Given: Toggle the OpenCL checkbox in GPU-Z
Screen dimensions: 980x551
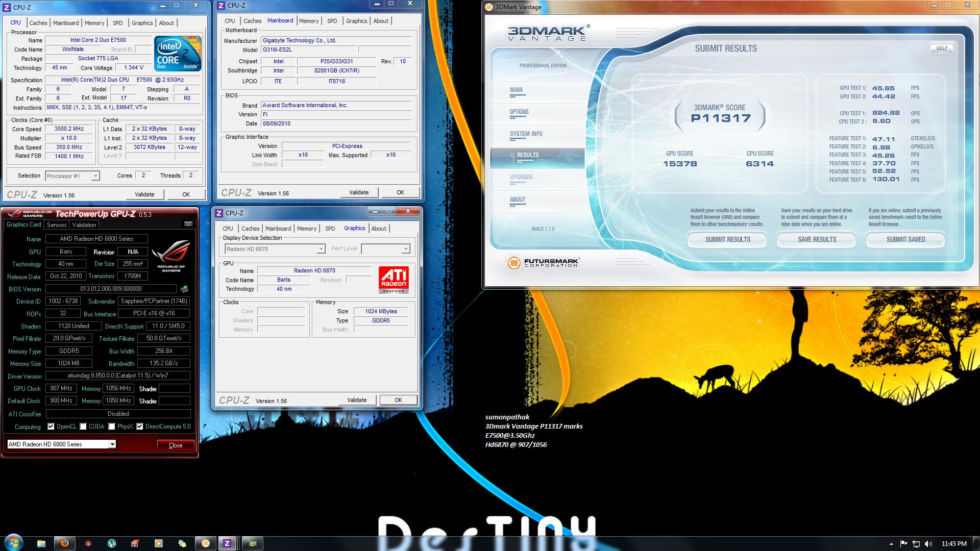Looking at the screenshot, I should (x=51, y=427).
